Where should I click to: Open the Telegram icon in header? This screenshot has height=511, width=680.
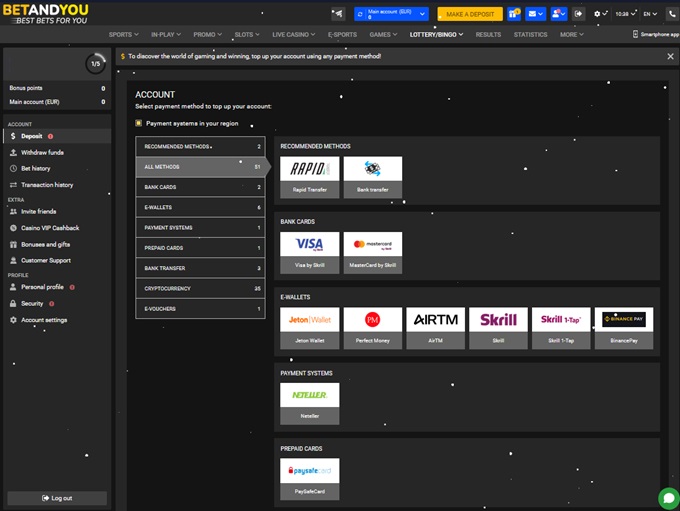tap(338, 14)
